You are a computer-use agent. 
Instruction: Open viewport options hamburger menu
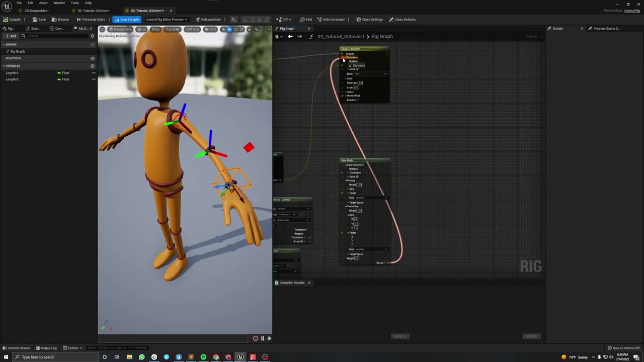tap(102, 29)
